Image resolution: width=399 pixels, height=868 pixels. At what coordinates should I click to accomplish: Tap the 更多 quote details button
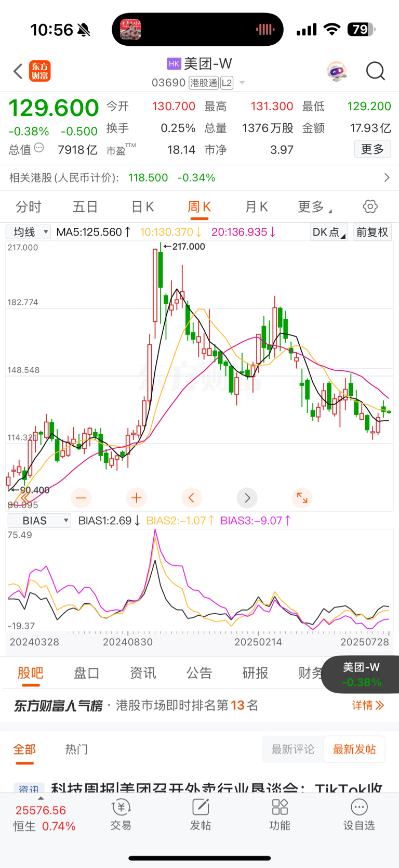pyautogui.click(x=373, y=149)
